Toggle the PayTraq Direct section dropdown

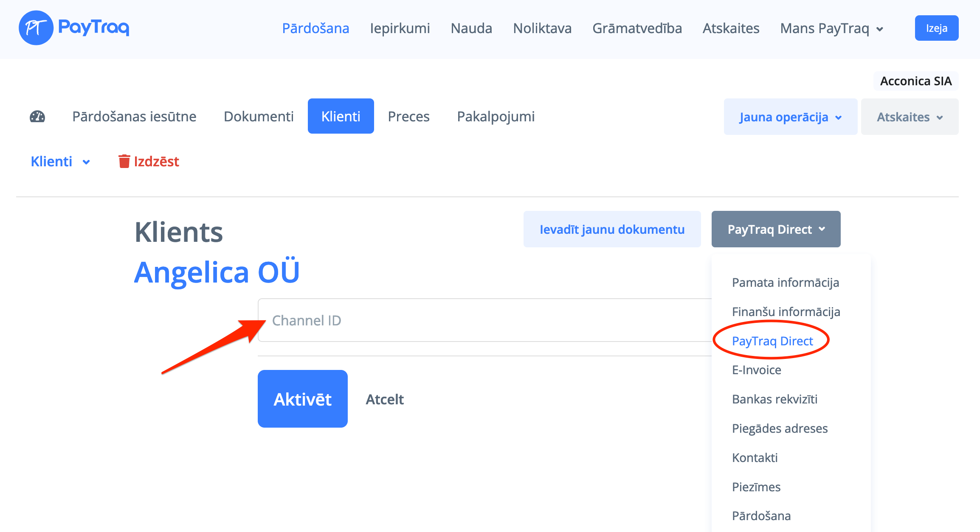click(x=776, y=230)
